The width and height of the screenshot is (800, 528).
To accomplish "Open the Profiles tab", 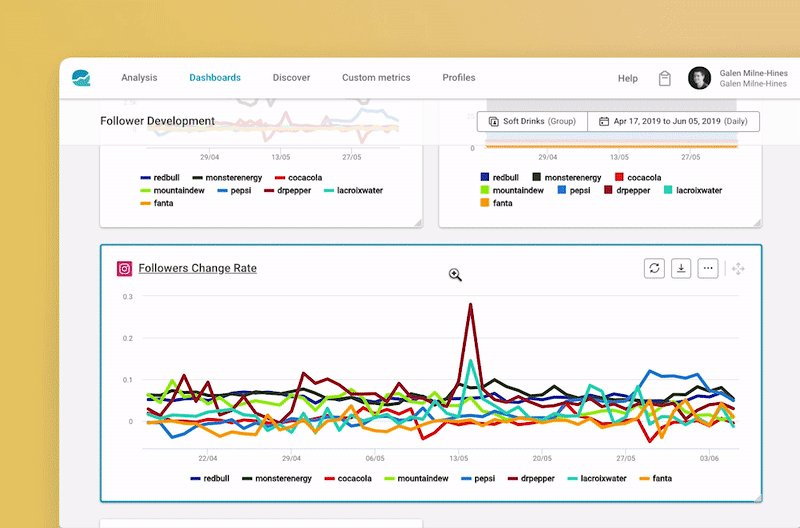I will coord(459,78).
